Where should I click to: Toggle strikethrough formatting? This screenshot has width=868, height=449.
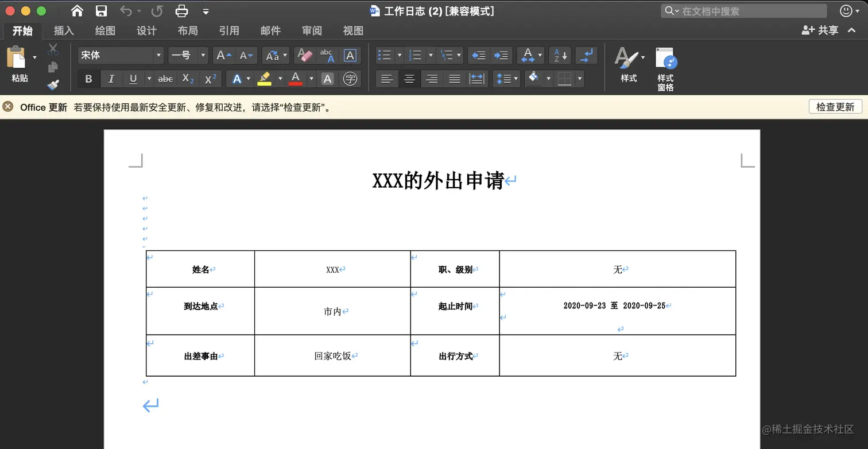tap(165, 79)
